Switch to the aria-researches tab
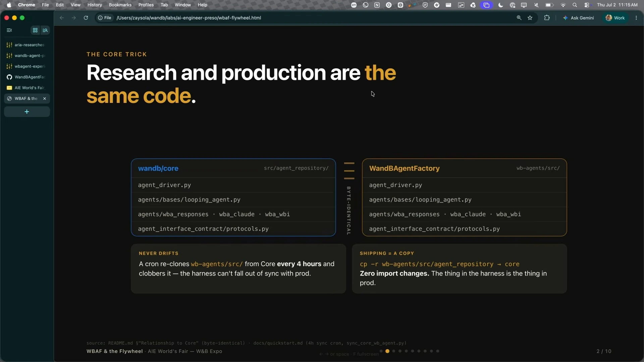The height and width of the screenshot is (362, 644). tap(27, 45)
